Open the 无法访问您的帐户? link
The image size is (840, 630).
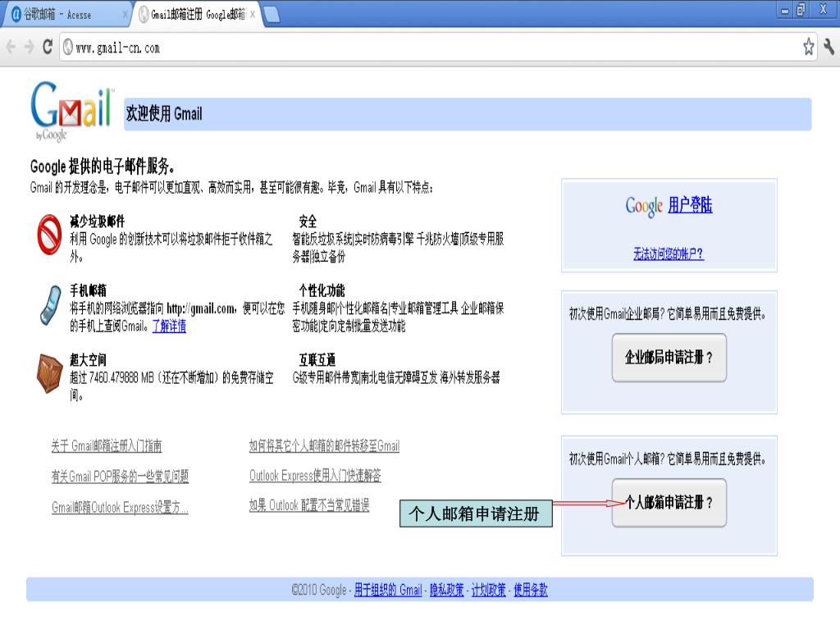[669, 254]
